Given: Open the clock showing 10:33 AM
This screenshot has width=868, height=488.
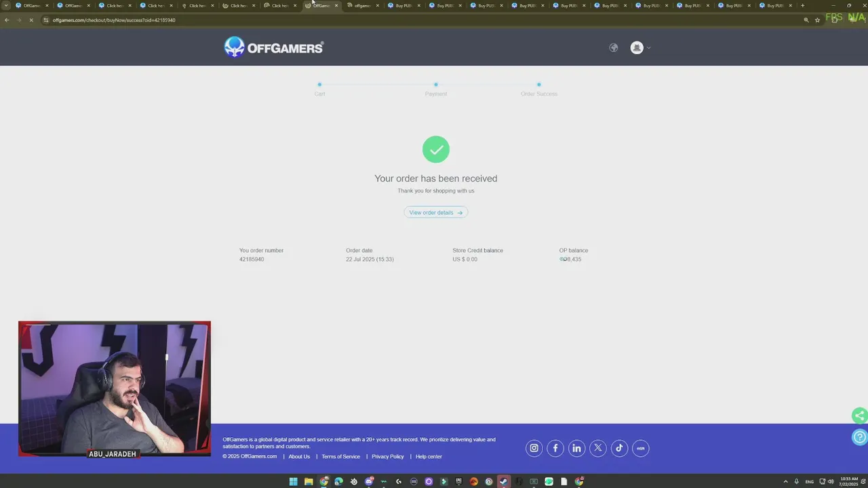Looking at the screenshot, I should [849, 482].
